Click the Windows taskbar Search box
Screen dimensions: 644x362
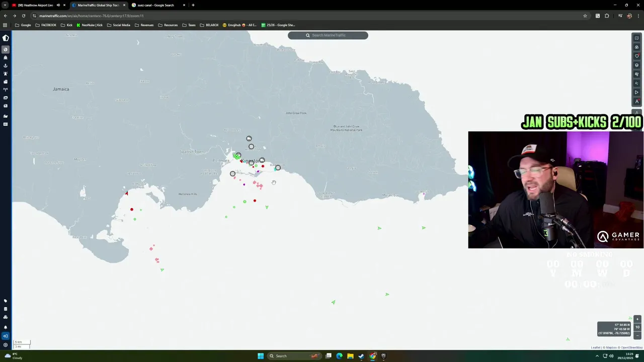tap(294, 356)
